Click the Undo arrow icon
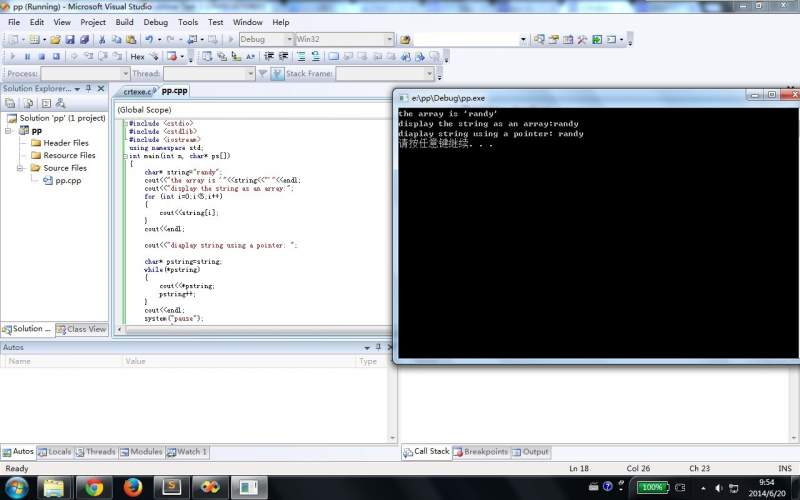The width and height of the screenshot is (800, 500). 148,40
